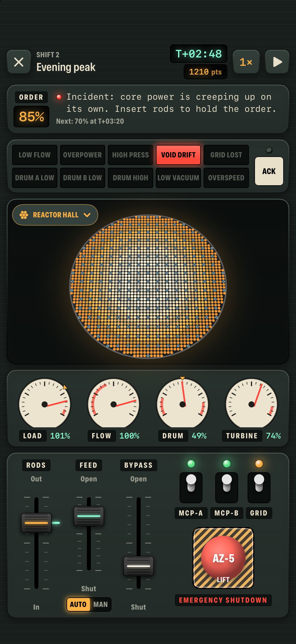Flip the MCP-A pump toggle switch
The height and width of the screenshot is (644, 296).
[191, 487]
